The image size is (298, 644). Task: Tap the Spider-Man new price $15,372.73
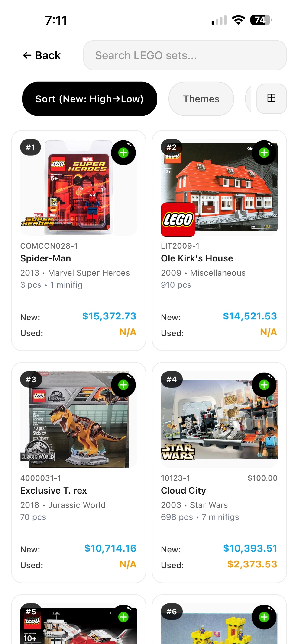(x=109, y=316)
